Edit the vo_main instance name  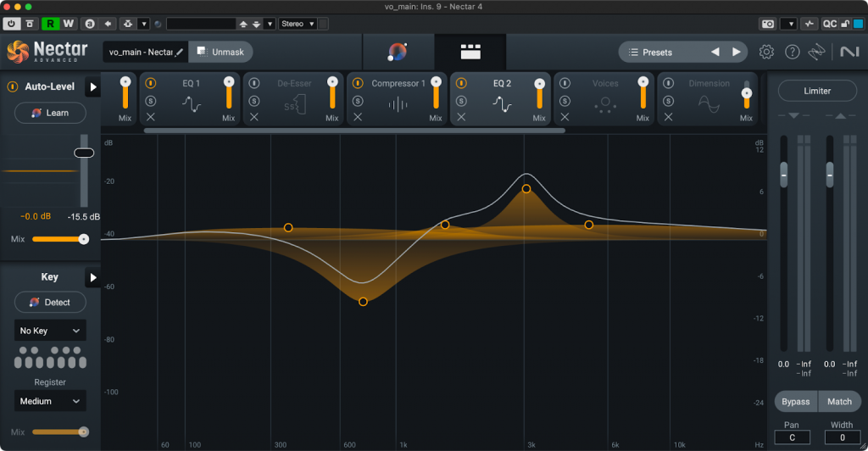(x=180, y=53)
